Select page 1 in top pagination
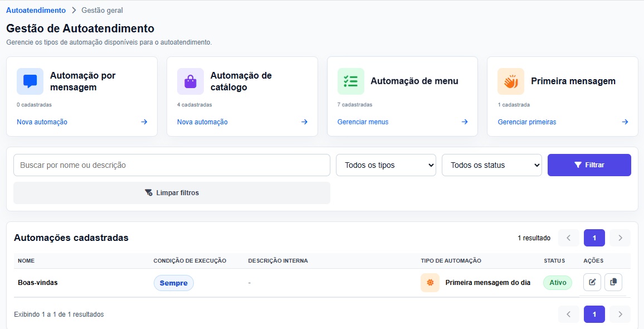 coord(594,238)
